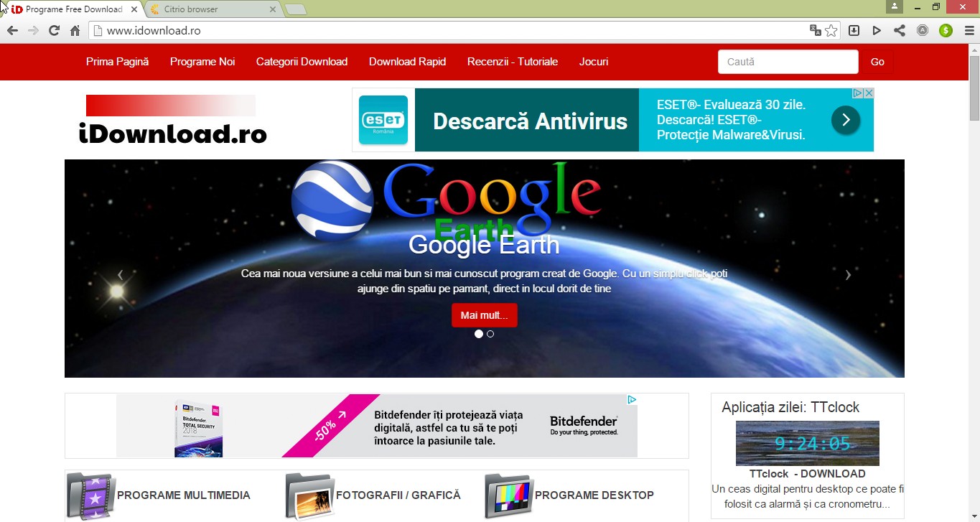The height and width of the screenshot is (522, 980).
Task: Close the ESET banner ad with X
Action: point(868,93)
